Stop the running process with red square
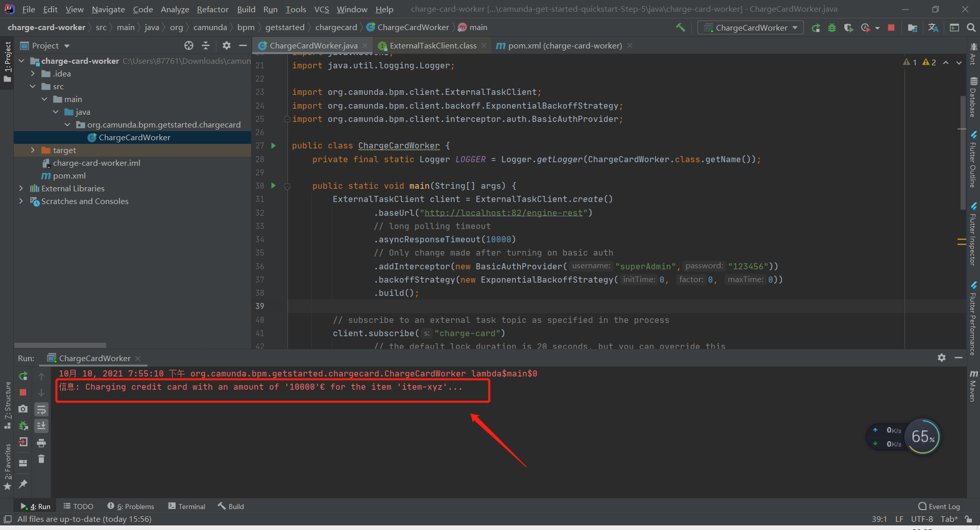This screenshot has width=980, height=530. [x=891, y=28]
